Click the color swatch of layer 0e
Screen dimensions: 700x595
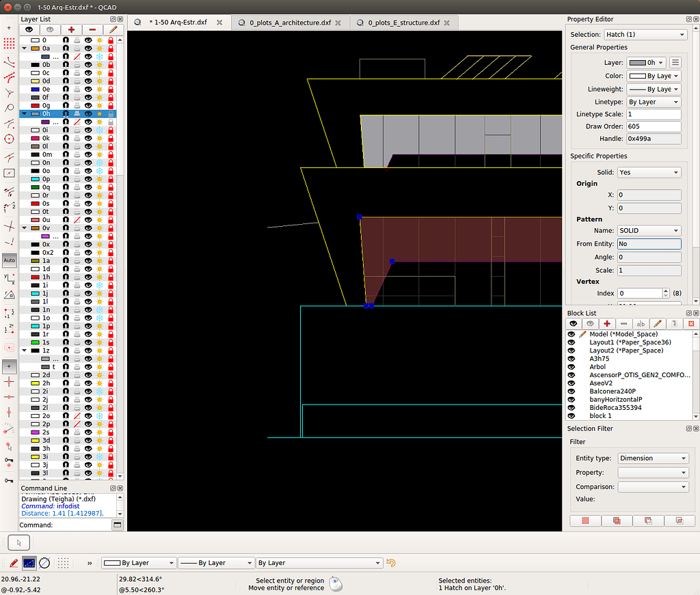35,89
